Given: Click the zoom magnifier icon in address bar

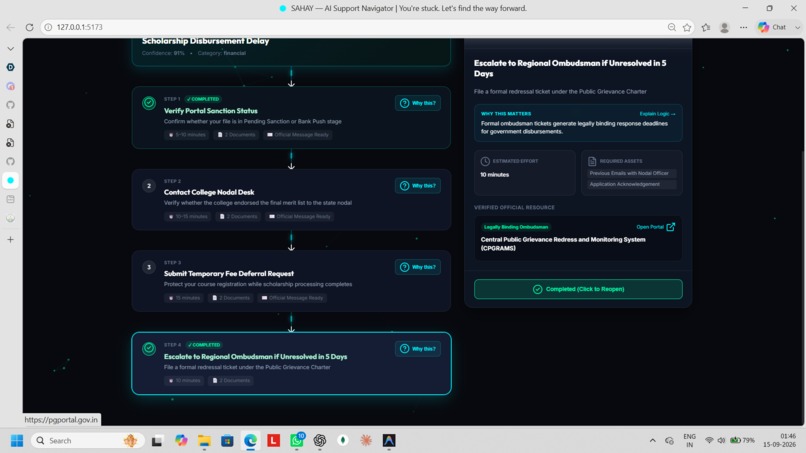Looking at the screenshot, I should pyautogui.click(x=672, y=27).
